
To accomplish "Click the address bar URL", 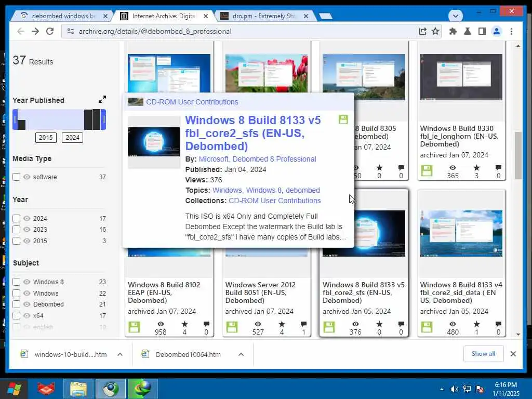I will click(155, 31).
